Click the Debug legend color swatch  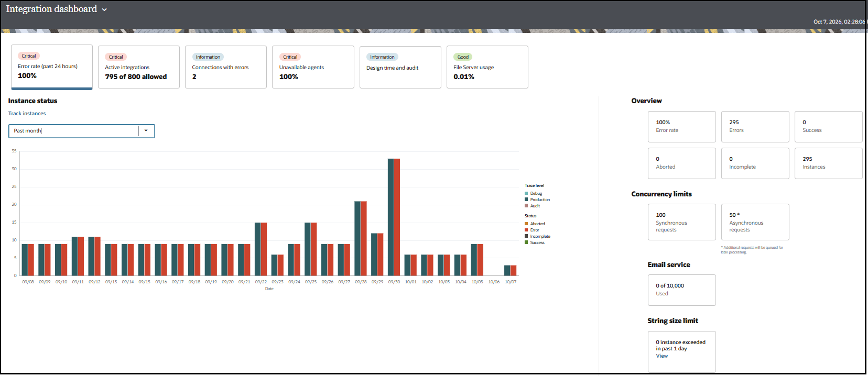(526, 193)
